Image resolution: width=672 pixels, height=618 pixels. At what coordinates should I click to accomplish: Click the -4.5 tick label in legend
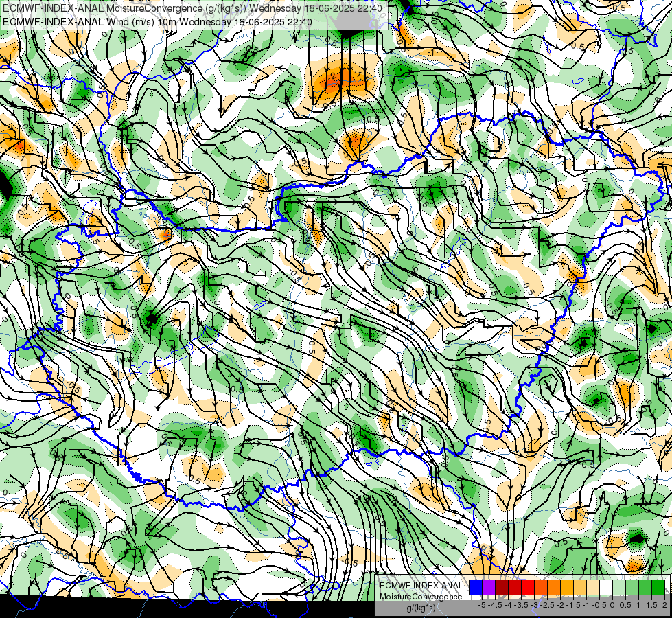click(x=495, y=605)
